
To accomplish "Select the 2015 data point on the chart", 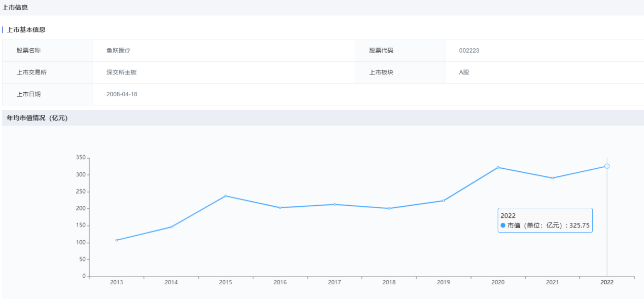I will (225, 196).
